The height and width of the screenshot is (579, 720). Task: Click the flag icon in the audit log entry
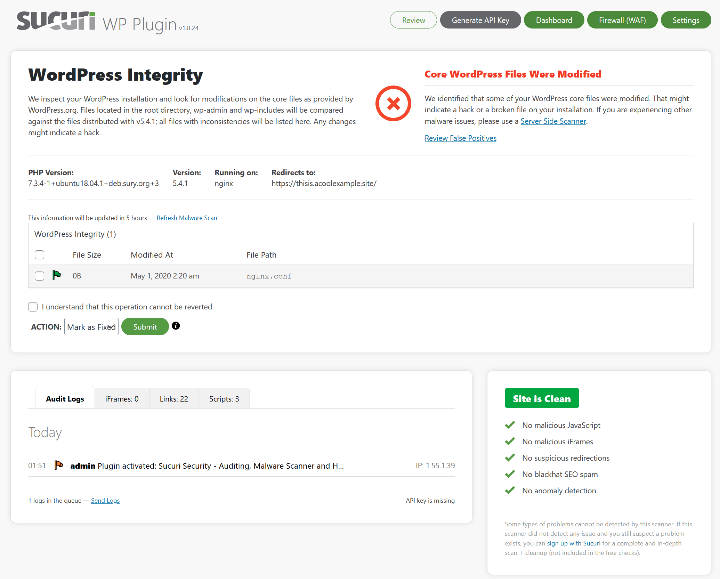59,466
